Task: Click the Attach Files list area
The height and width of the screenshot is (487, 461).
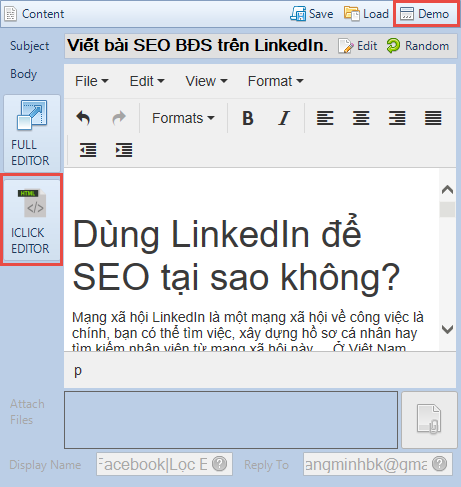Action: (x=231, y=420)
